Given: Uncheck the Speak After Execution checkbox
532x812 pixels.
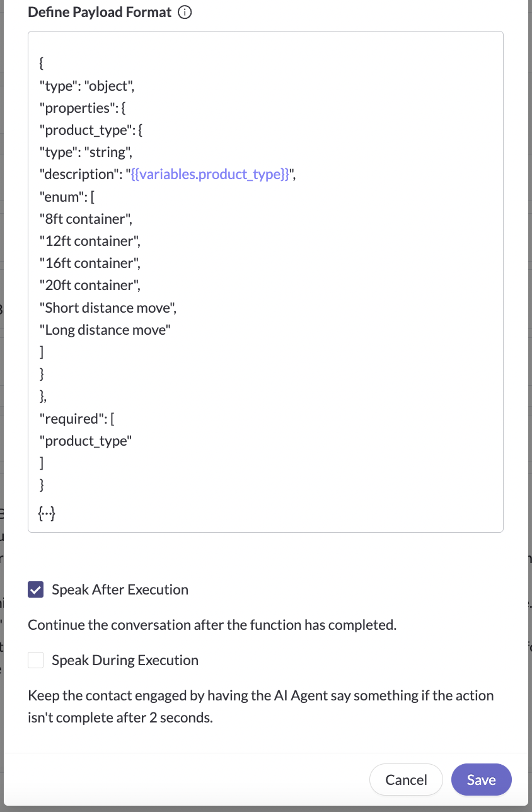Looking at the screenshot, I should click(x=36, y=589).
